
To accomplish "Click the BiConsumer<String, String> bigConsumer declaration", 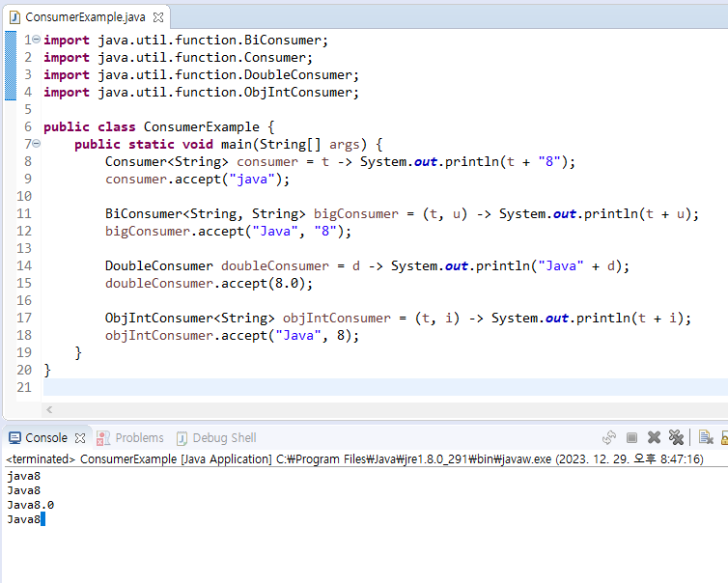I will point(402,214).
